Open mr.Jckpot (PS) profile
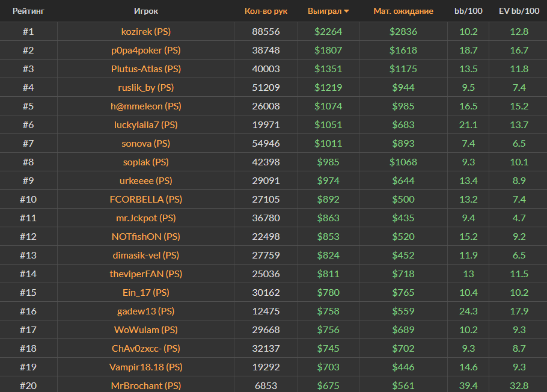This screenshot has height=392, width=547. click(x=145, y=218)
